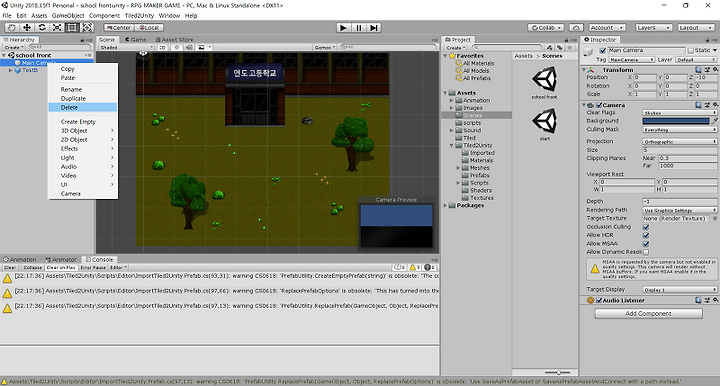
Task: Click the Project search by label icon
Action: 559,47
